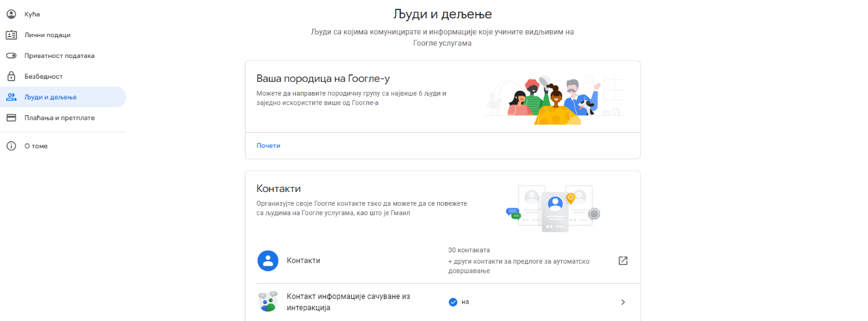Click the О томе info icon

click(x=11, y=146)
